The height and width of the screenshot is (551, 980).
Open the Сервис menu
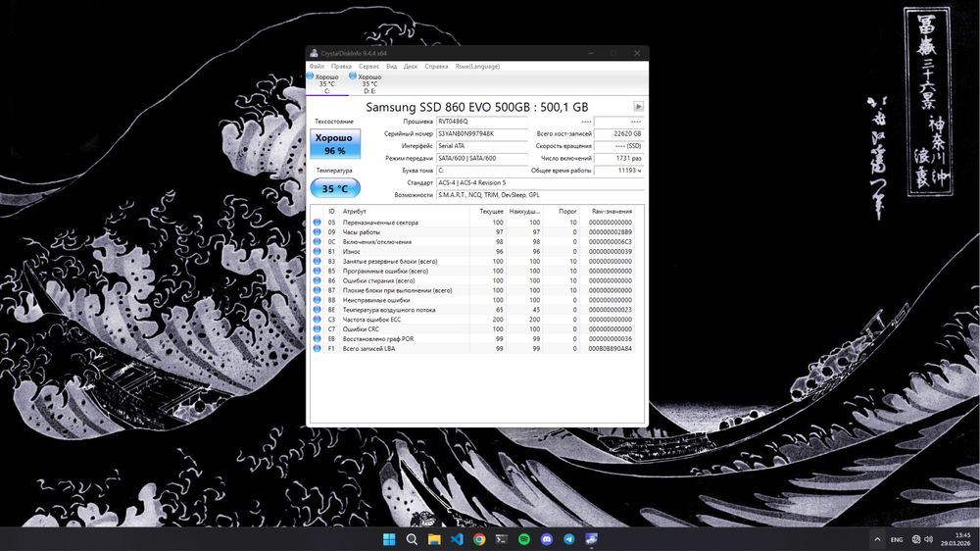[368, 67]
